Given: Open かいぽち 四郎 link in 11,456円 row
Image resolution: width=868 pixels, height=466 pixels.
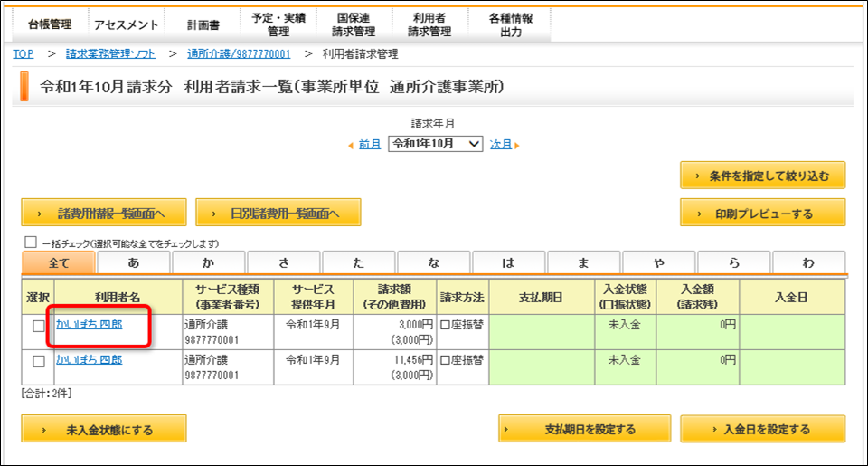Looking at the screenshot, I should (90, 359).
